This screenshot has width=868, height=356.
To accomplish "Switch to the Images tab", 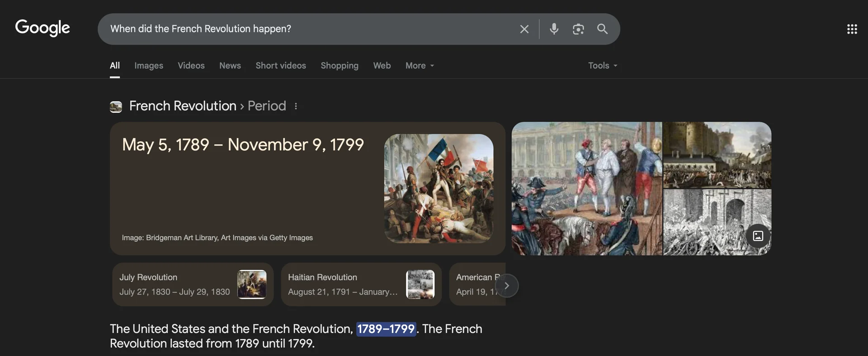I will 149,66.
